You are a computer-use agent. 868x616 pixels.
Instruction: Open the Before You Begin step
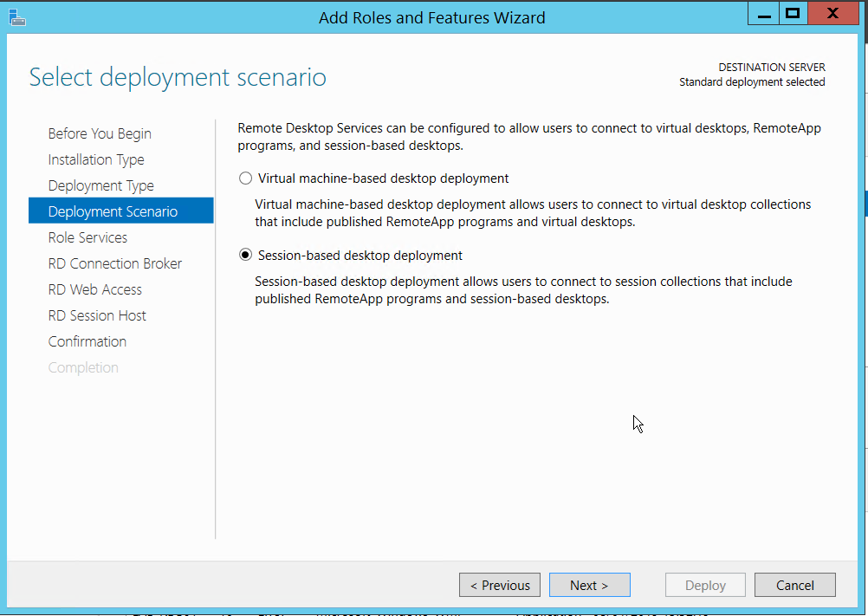tap(100, 133)
